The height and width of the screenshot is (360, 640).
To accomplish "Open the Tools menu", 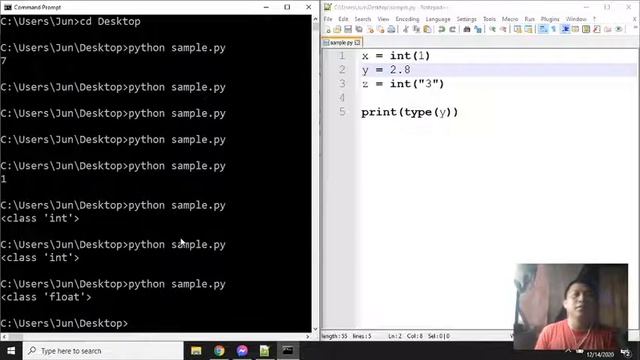I will tap(489, 19).
